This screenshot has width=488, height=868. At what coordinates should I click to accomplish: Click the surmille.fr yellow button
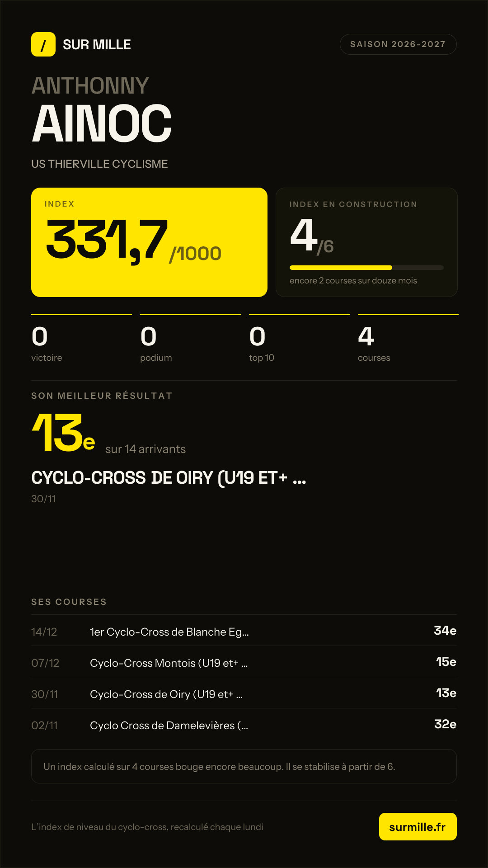pos(418,827)
